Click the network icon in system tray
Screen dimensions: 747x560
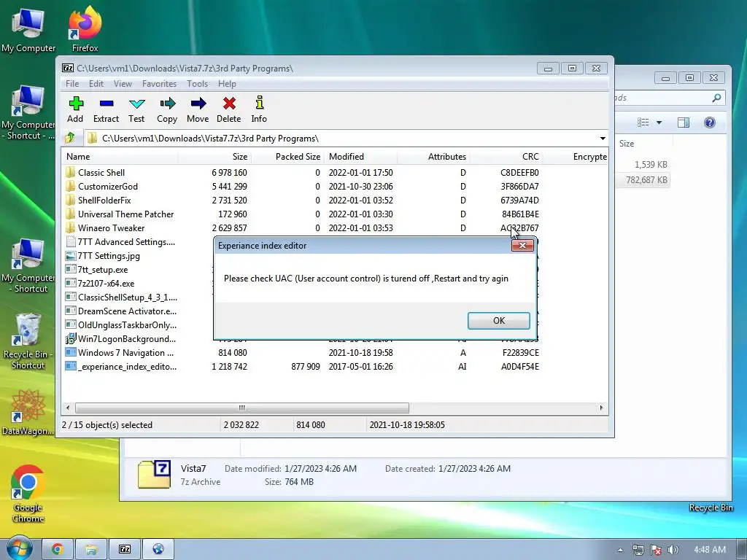[x=638, y=550]
